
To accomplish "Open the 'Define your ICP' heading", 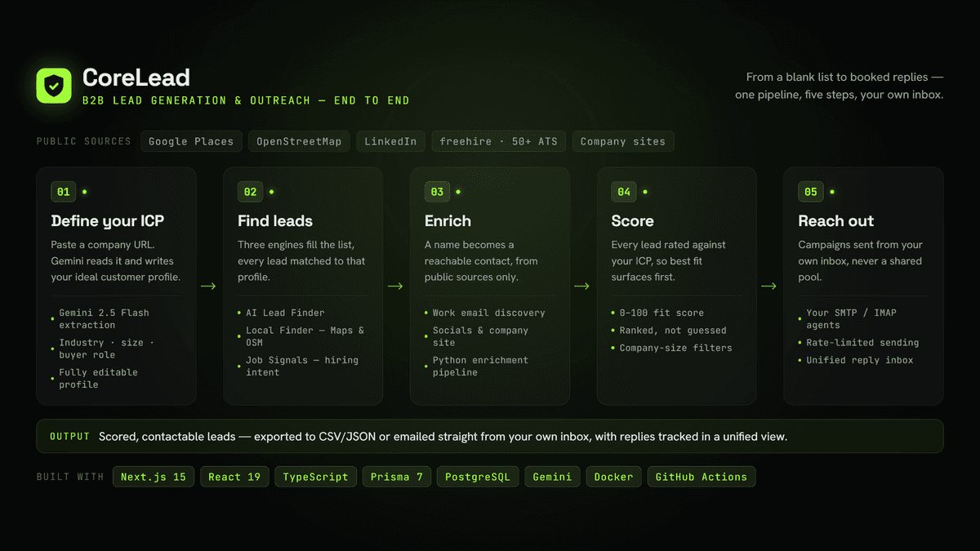I will point(109,221).
